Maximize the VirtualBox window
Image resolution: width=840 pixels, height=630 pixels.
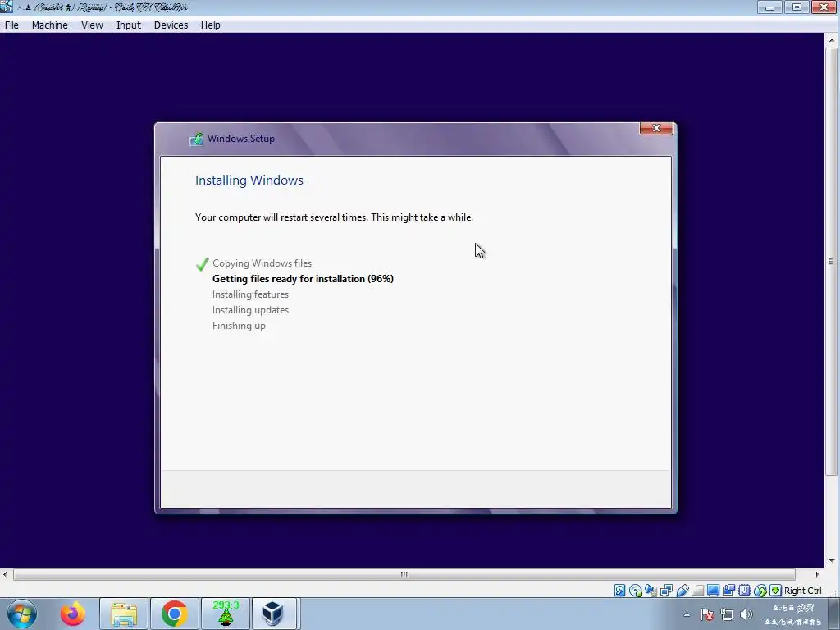(797, 7)
